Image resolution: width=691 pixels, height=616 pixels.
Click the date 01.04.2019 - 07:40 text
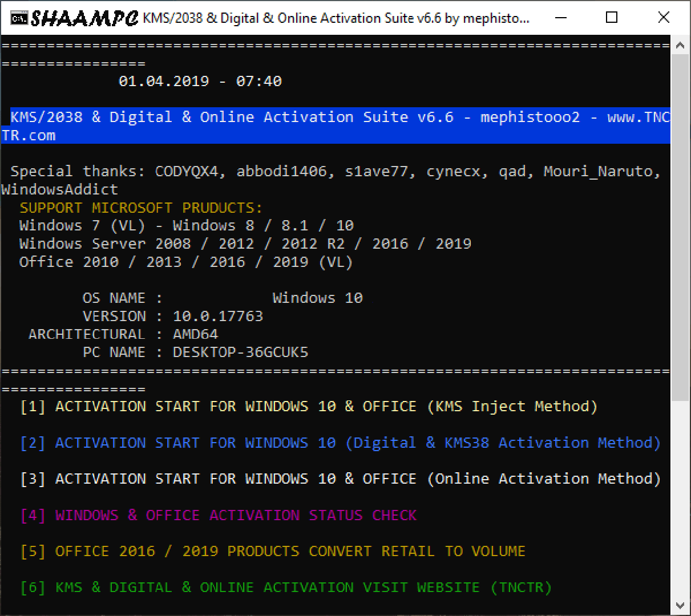click(200, 82)
